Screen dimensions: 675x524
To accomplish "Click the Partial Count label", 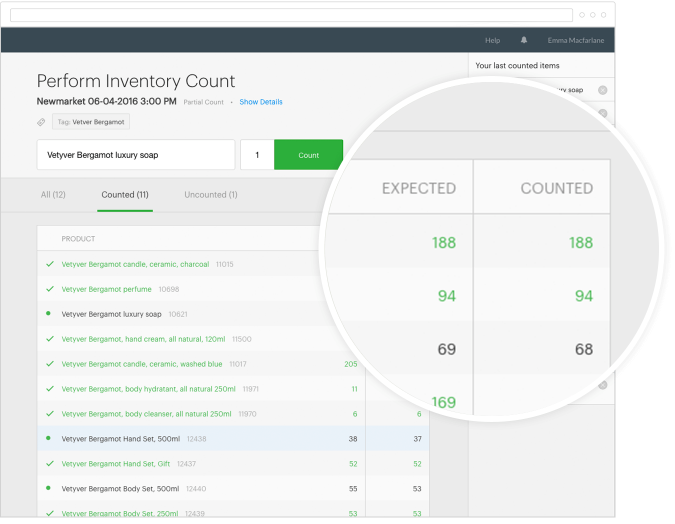I will coord(203,102).
